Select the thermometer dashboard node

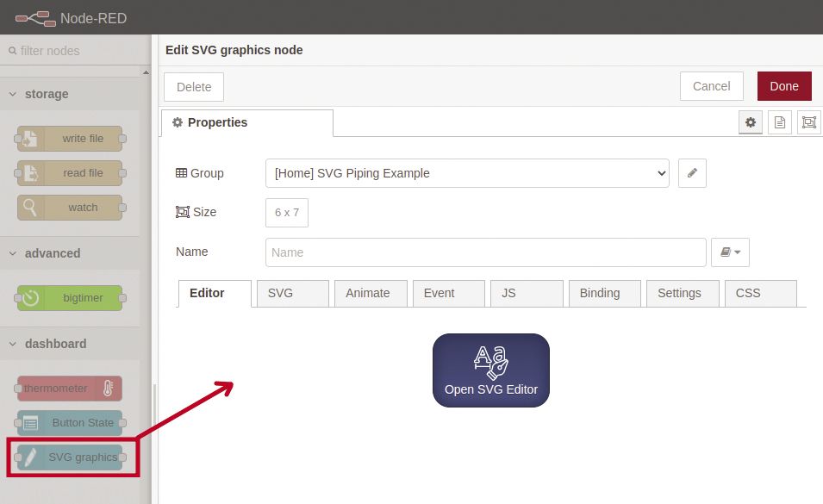click(x=68, y=389)
